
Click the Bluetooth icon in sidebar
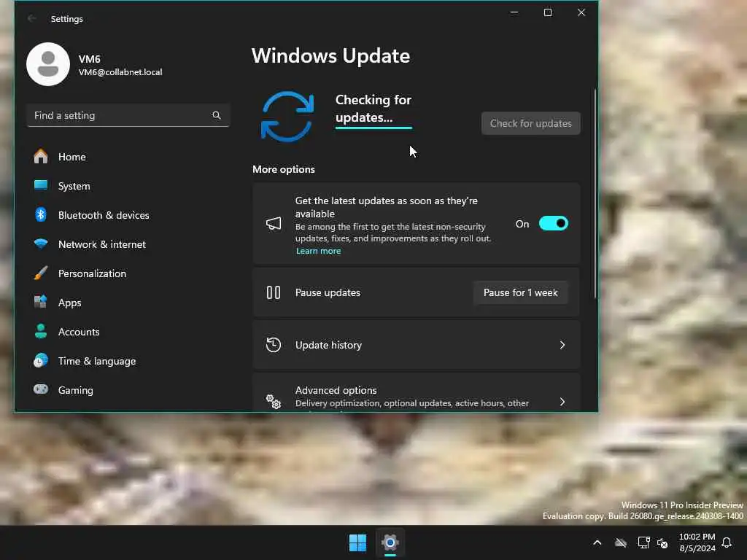tap(41, 215)
